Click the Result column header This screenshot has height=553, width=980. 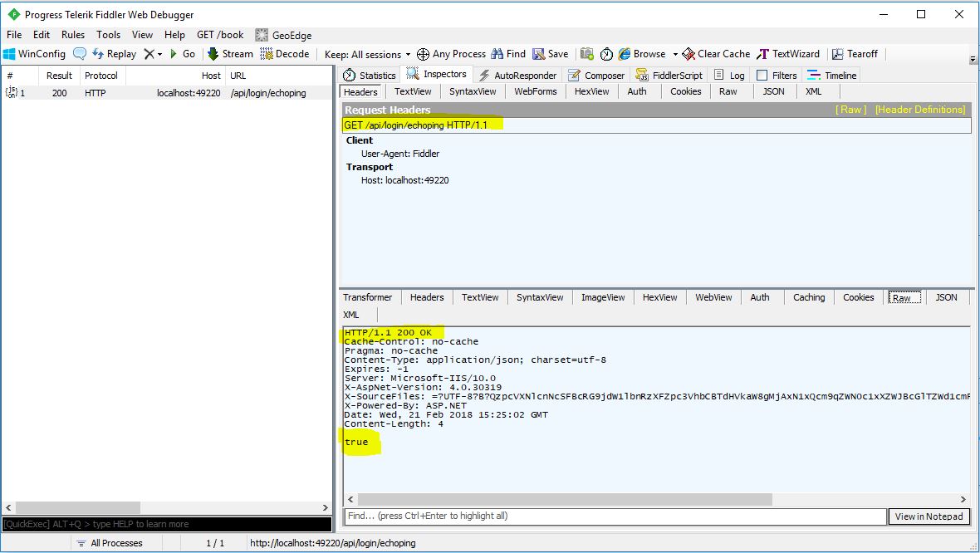point(59,76)
